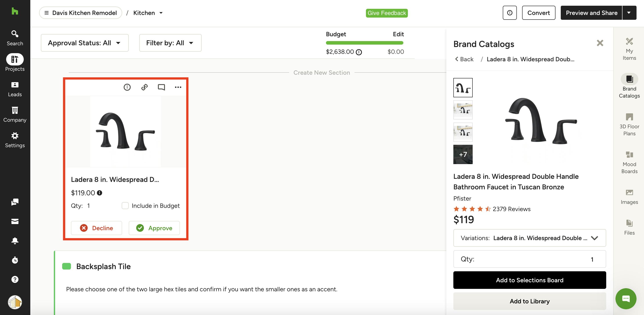Select the first faucet thumbnail
This screenshot has height=315, width=644.
pyautogui.click(x=463, y=87)
